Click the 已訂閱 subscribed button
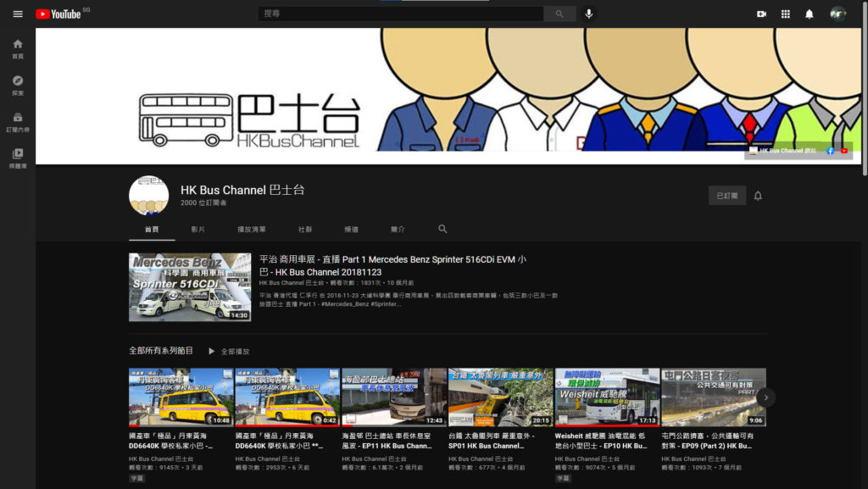Screen dimensions: 868x489 (726, 196)
